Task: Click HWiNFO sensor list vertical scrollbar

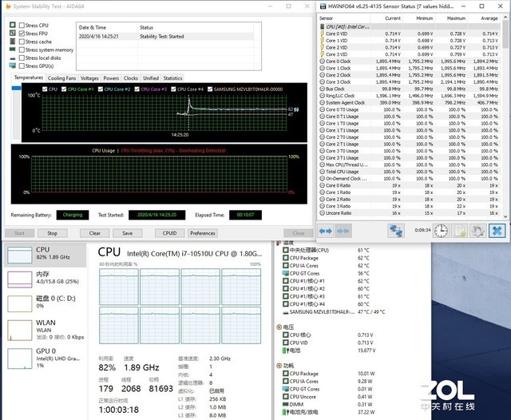Action: (x=505, y=36)
